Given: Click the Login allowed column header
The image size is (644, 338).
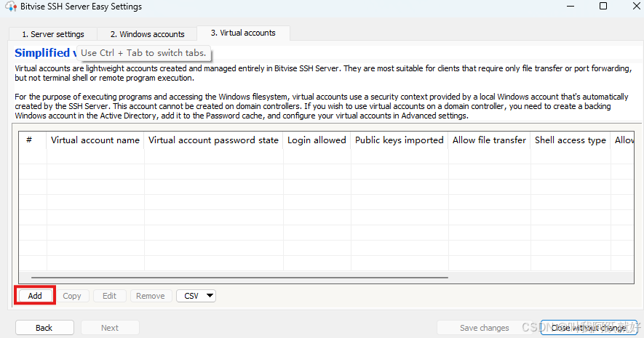Looking at the screenshot, I should [317, 140].
